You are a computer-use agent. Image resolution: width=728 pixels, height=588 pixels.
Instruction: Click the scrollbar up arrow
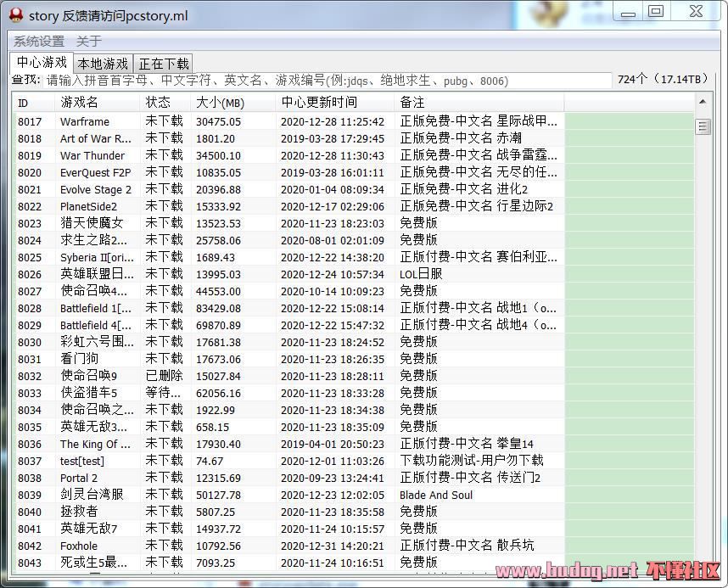point(703,102)
